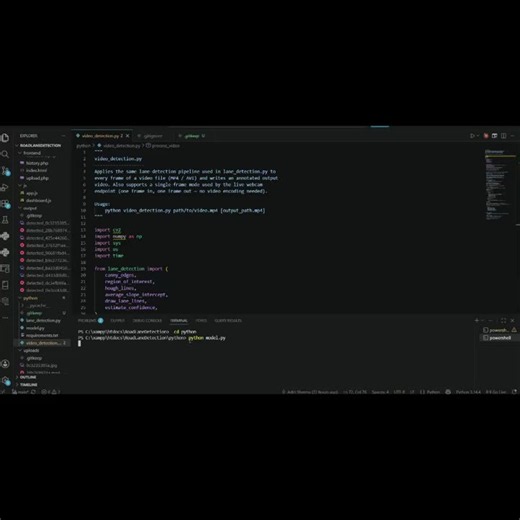The height and width of the screenshot is (520, 520).
Task: Collapse the frontend folder
Action: (x=32, y=153)
